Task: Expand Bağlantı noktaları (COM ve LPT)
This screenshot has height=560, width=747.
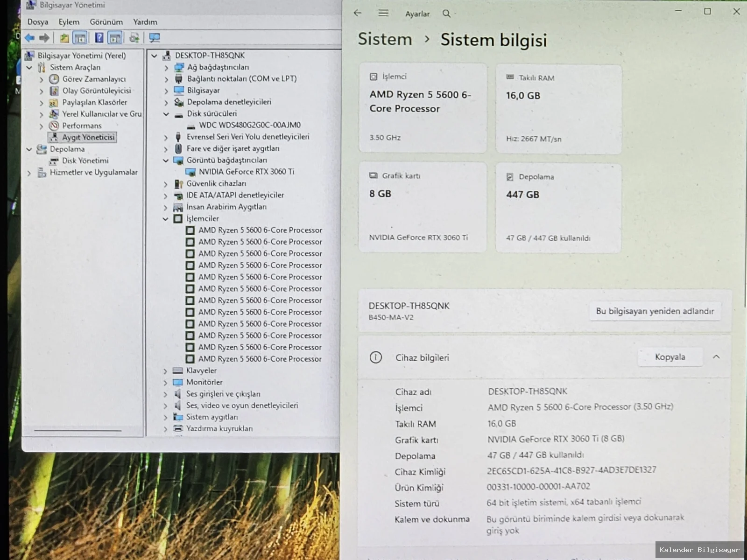Action: 166,79
